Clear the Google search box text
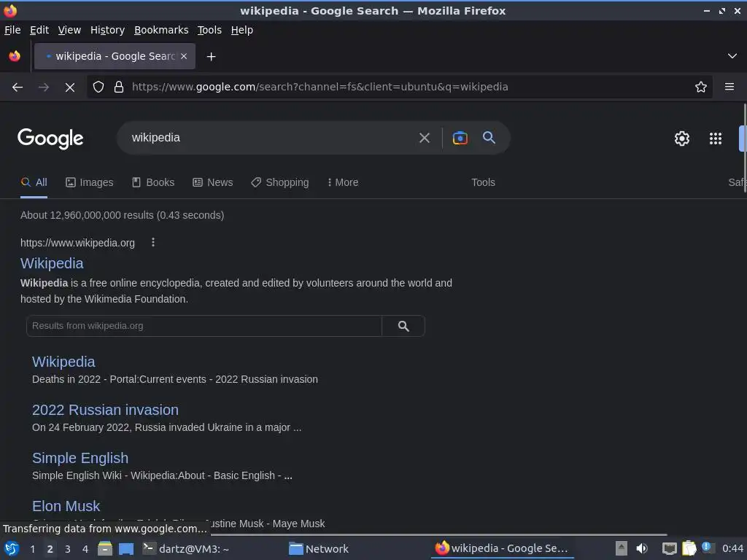 point(424,138)
